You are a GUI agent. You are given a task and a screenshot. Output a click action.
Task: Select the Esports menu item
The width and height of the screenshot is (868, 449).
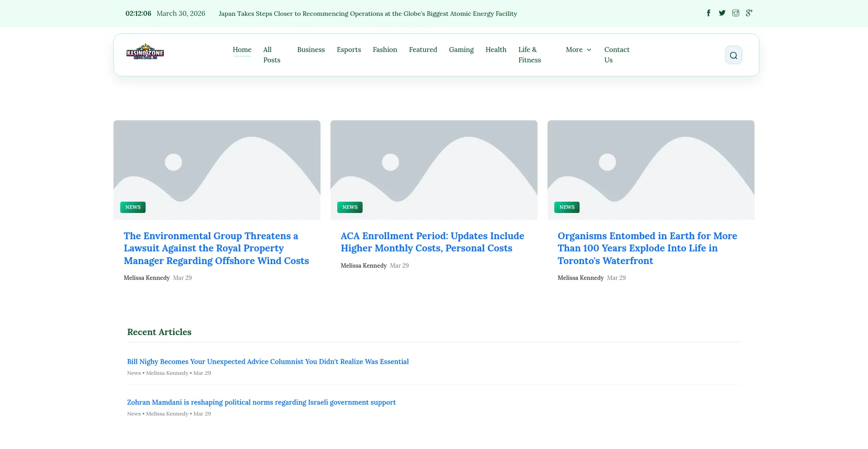coord(349,50)
